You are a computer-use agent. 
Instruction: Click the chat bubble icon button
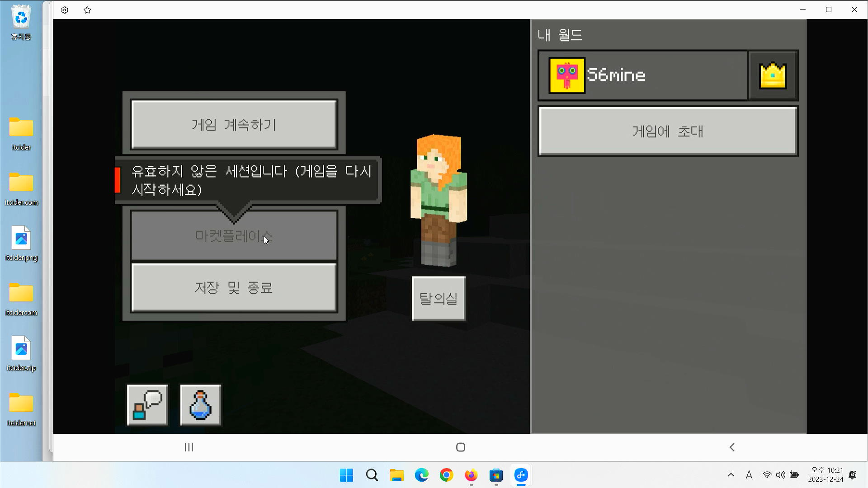[x=147, y=405]
